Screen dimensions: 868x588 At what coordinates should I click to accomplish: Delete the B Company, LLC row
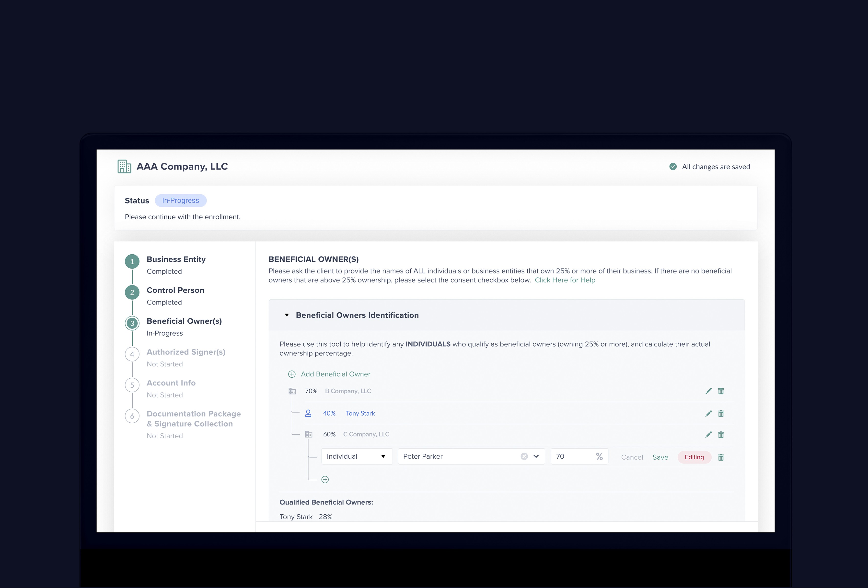pos(721,391)
